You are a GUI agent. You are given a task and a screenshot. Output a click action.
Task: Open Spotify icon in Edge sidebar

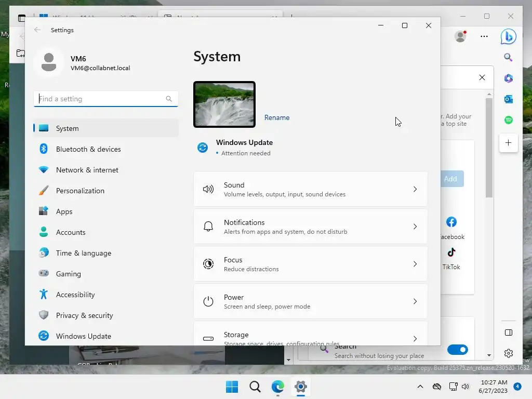coord(508,120)
